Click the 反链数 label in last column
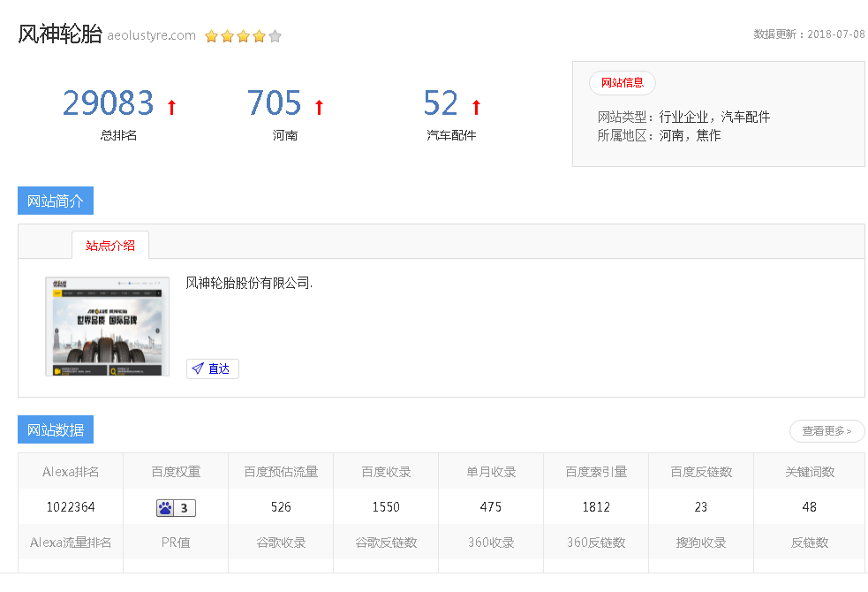This screenshot has height=592, width=868. [x=810, y=543]
